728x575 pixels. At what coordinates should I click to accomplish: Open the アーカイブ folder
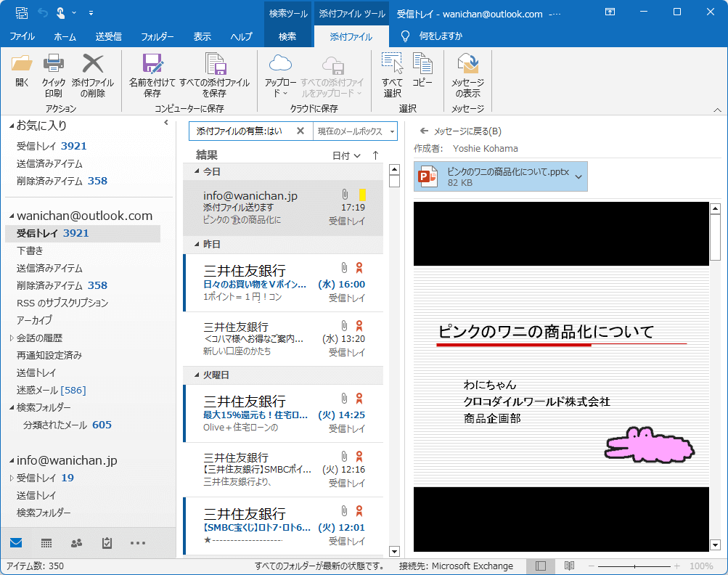[x=34, y=320]
